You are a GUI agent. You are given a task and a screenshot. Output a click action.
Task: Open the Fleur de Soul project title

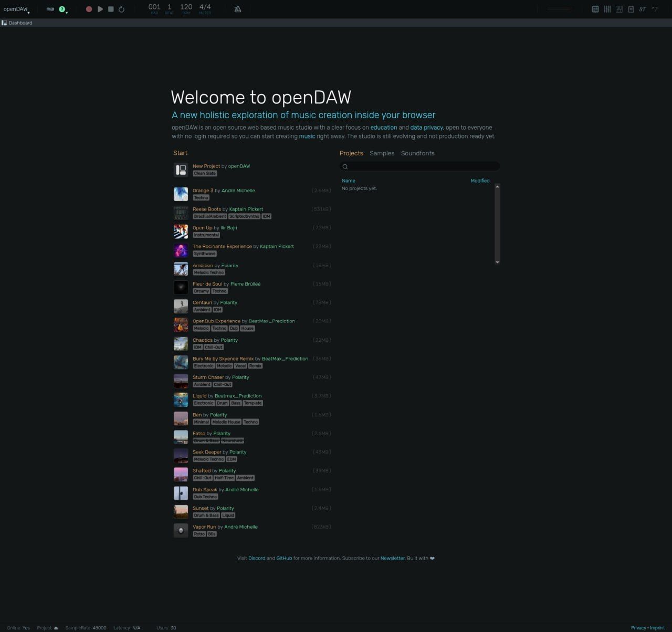coord(207,284)
